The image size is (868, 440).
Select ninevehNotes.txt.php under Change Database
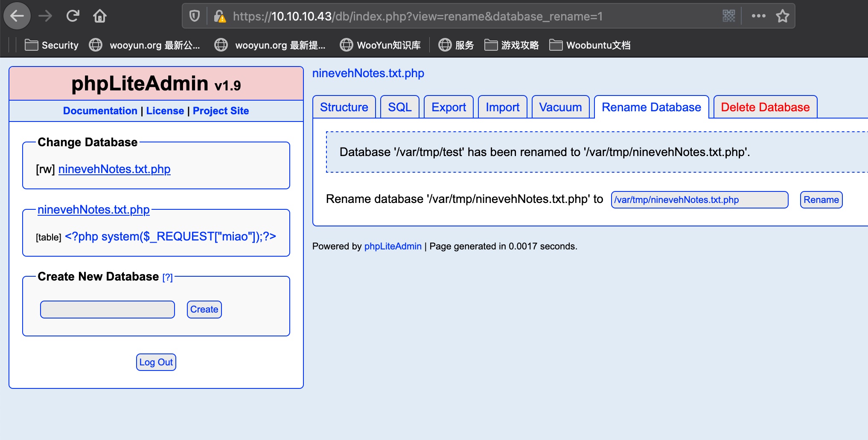tap(114, 169)
